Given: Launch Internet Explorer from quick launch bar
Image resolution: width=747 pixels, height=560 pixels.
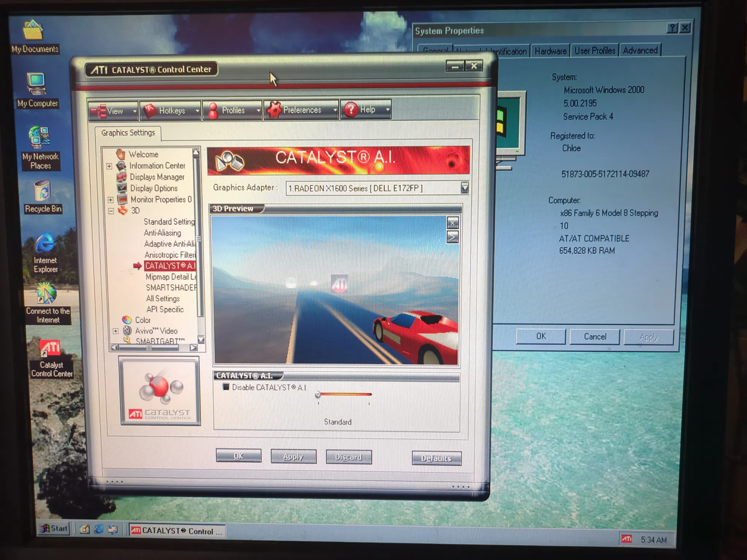Looking at the screenshot, I should click(x=99, y=529).
